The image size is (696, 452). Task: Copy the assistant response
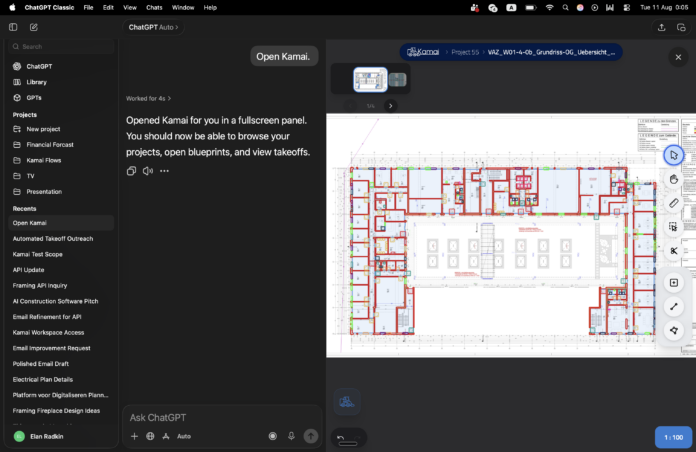tap(131, 171)
